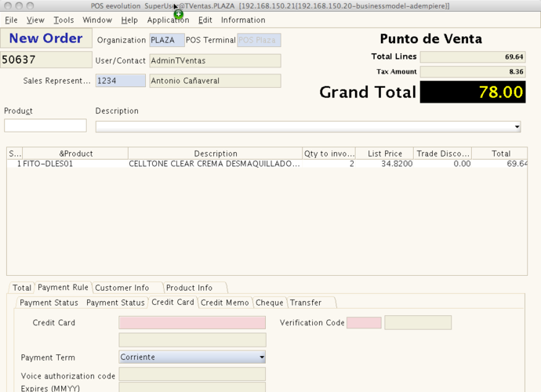Click the Expires (MMYY) field
The image size is (541, 392).
192,387
